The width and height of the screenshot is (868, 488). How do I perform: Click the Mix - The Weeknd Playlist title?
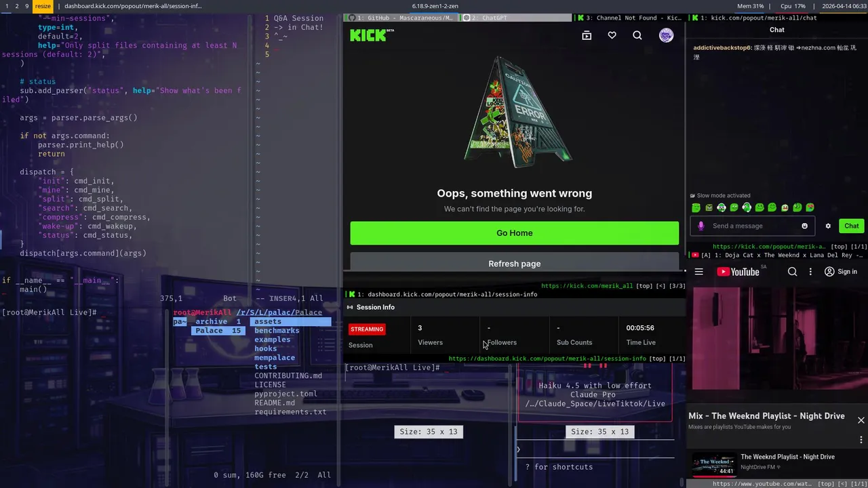pos(766,416)
